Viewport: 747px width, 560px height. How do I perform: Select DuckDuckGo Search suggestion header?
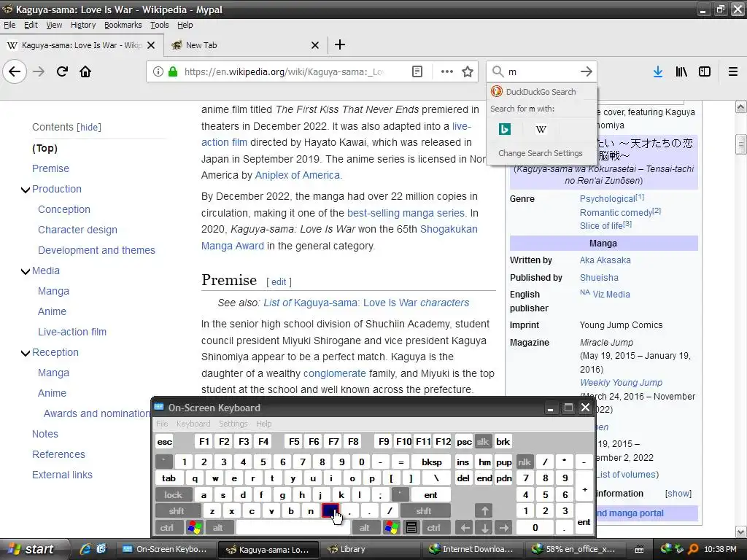click(541, 92)
